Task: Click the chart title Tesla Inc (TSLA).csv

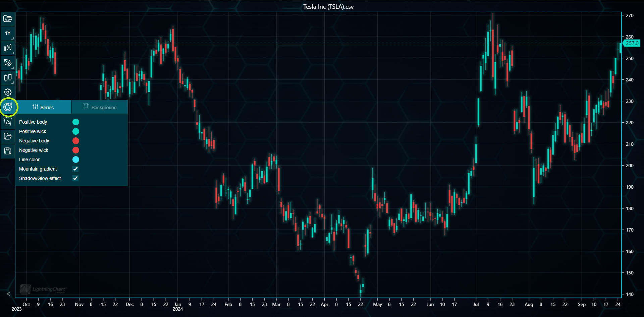Action: click(x=328, y=7)
